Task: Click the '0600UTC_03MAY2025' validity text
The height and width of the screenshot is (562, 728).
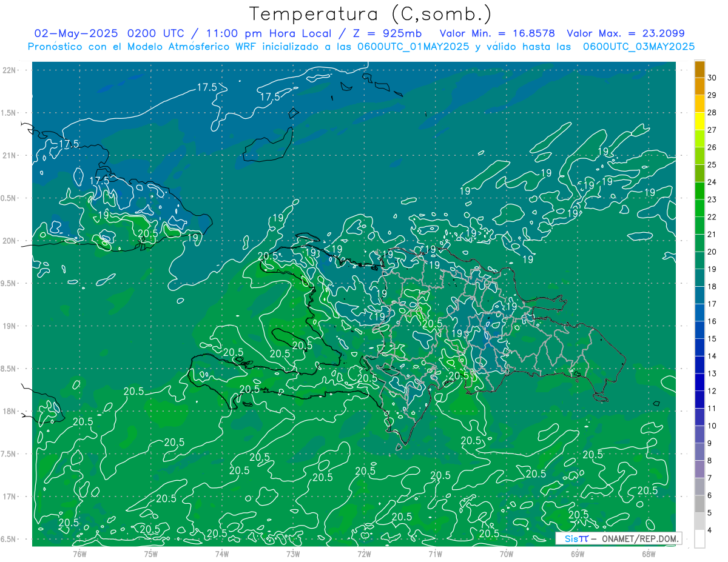Action: click(x=638, y=47)
